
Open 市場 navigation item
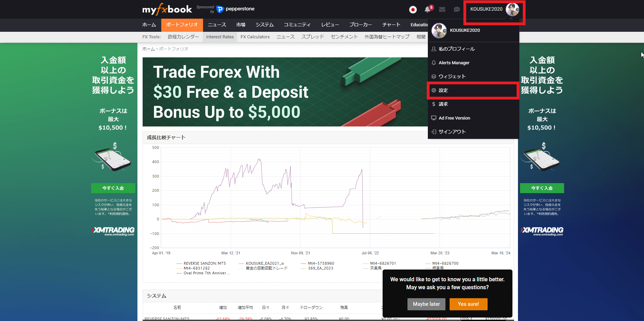tap(241, 25)
